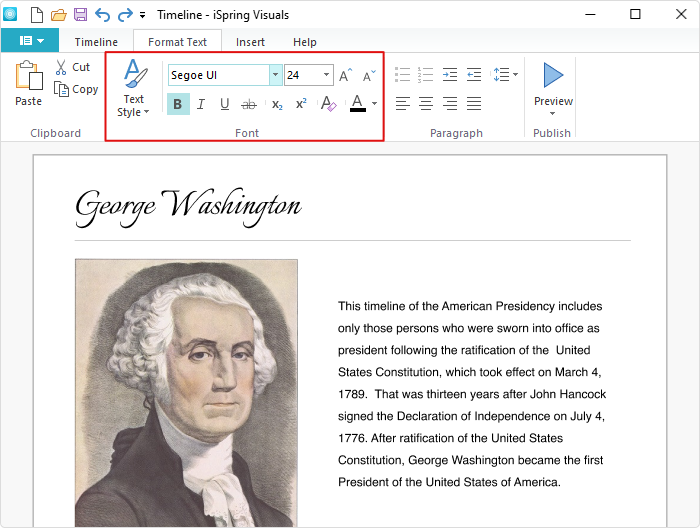Viewport: 700px width, 528px height.
Task: Increase font size with grow button
Action: [x=345, y=75]
